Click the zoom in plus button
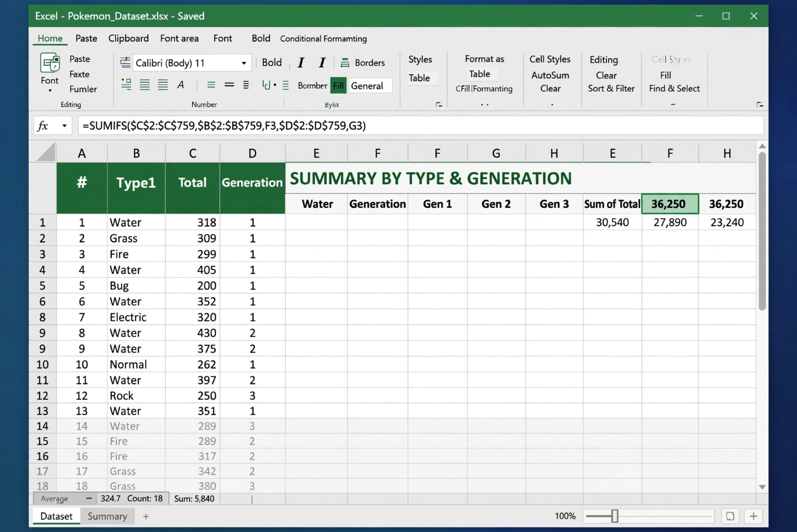Image resolution: width=797 pixels, height=532 pixels. click(753, 516)
